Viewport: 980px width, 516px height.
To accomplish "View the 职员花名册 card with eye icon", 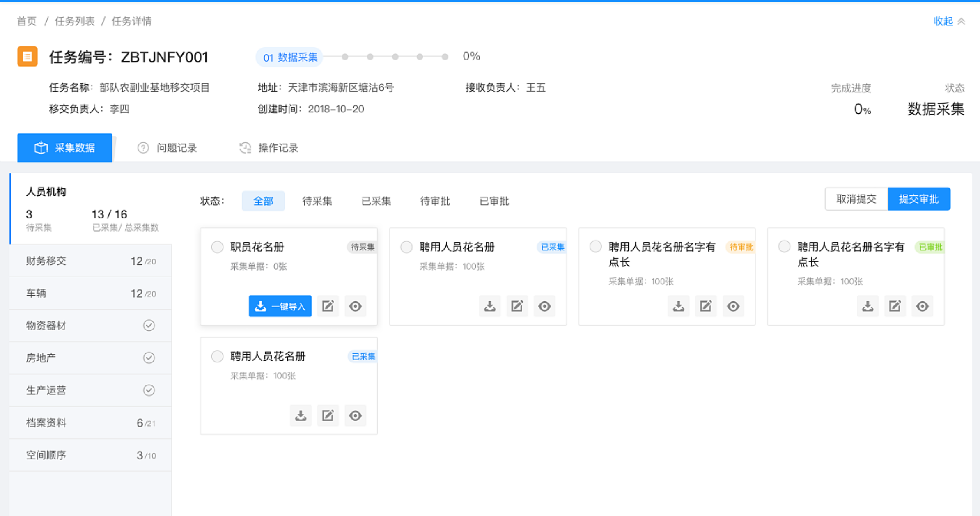I will [355, 306].
